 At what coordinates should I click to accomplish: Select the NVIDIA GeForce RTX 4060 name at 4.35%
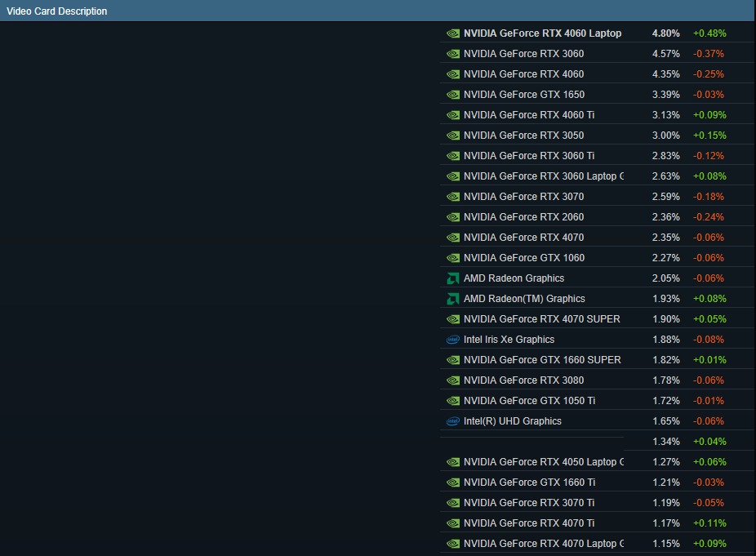(x=523, y=74)
